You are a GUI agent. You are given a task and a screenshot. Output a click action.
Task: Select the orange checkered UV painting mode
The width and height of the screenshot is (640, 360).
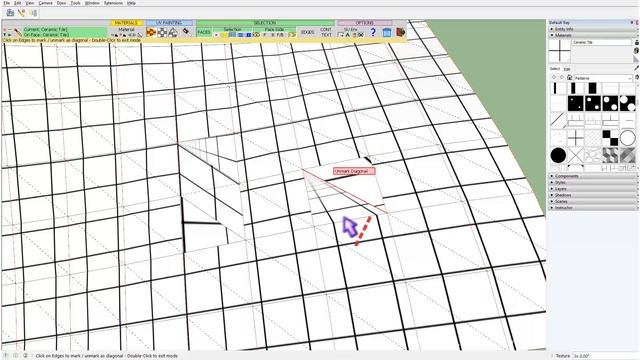(x=151, y=32)
